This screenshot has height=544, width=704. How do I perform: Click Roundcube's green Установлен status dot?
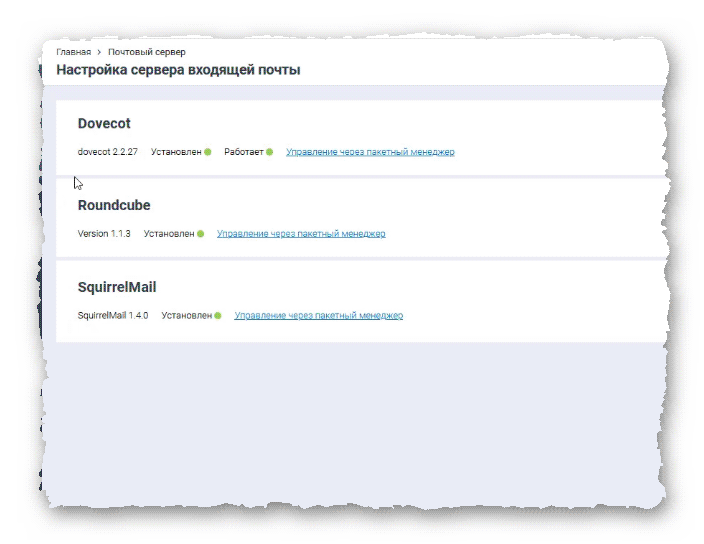200,234
